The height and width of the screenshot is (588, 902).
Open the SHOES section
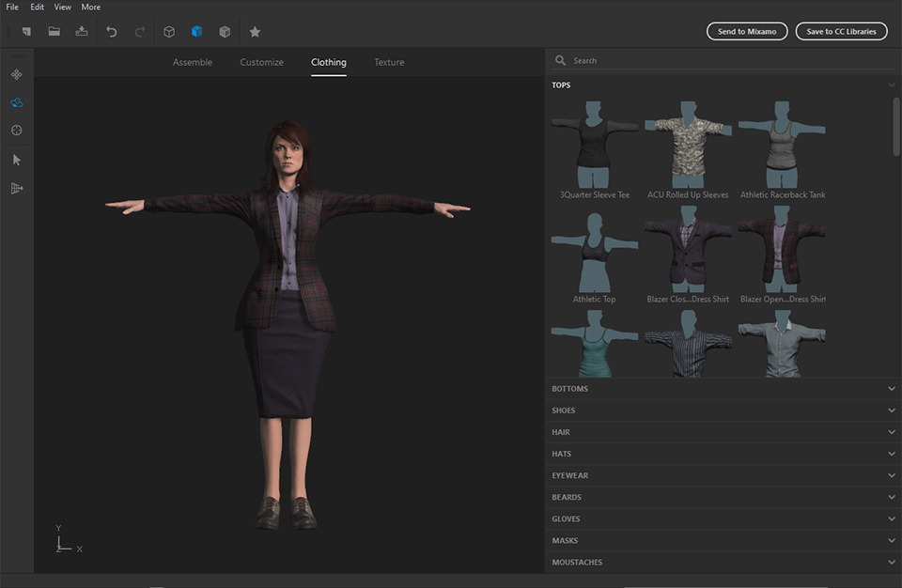(x=722, y=410)
